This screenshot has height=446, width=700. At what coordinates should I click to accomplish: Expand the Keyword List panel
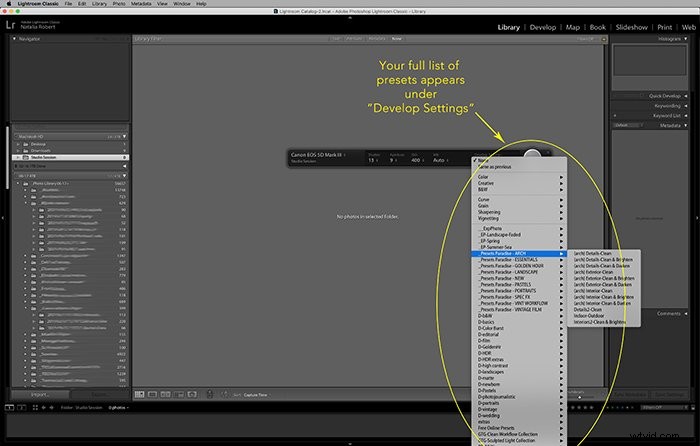pyautogui.click(x=686, y=116)
